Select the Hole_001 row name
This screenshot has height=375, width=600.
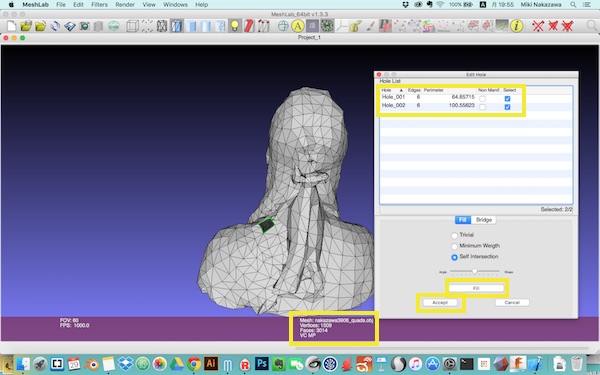(393, 97)
